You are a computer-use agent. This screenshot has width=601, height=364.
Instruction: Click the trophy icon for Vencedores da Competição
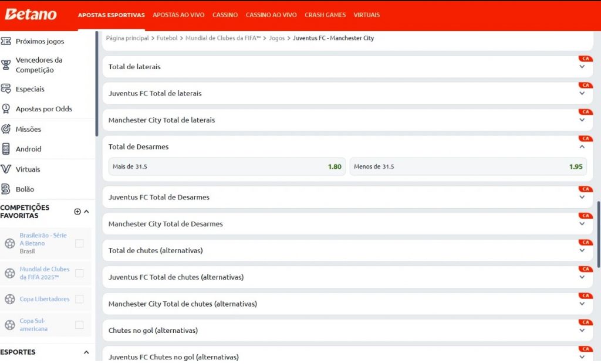(6, 64)
